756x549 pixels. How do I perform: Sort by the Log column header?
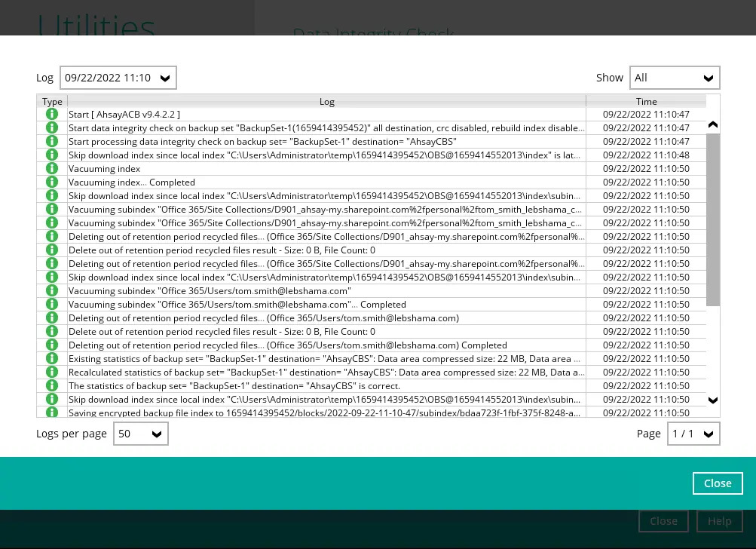(x=326, y=101)
